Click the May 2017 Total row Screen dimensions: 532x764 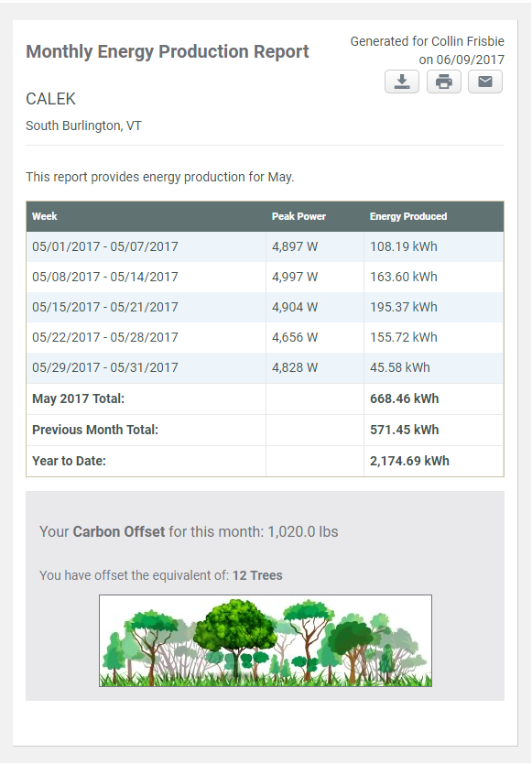tap(265, 398)
